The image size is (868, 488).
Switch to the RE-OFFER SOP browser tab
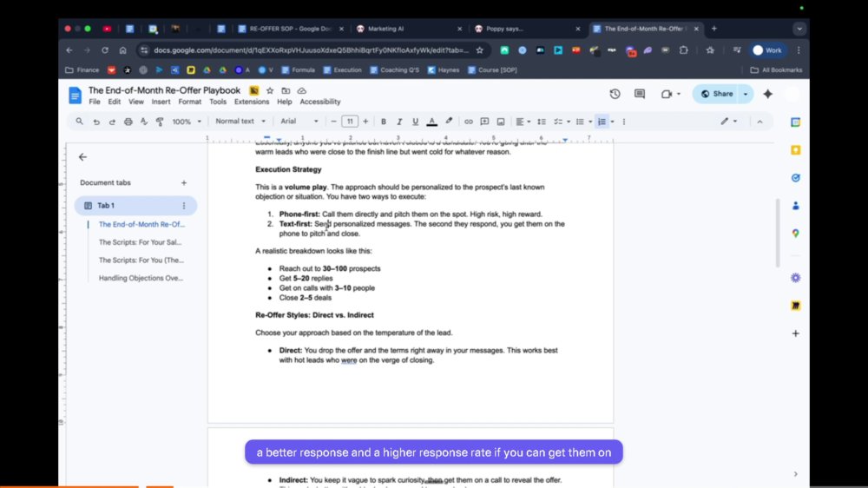tap(290, 29)
